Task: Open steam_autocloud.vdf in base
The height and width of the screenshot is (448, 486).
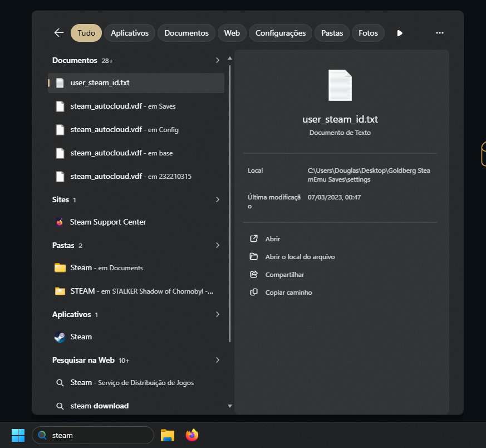Action: tap(136, 153)
